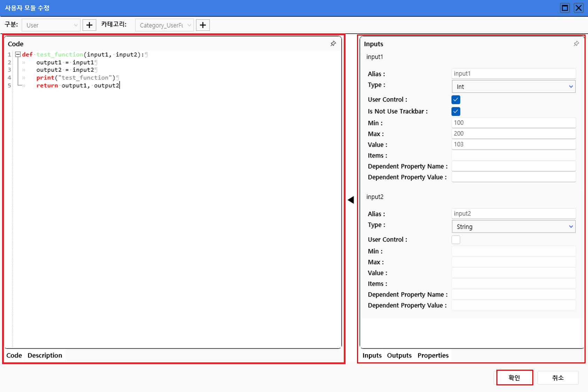Click plus button next to 구분 dropdown
The image size is (588, 392).
(x=89, y=25)
